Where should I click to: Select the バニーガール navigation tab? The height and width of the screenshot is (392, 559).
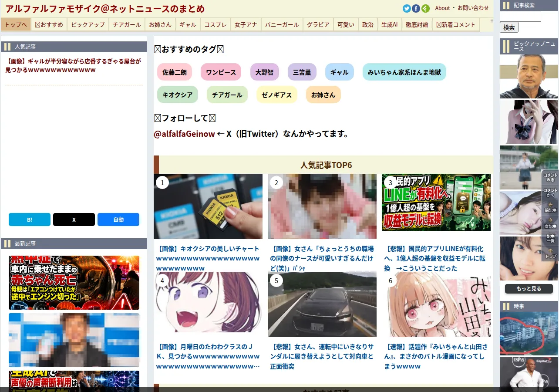(282, 25)
